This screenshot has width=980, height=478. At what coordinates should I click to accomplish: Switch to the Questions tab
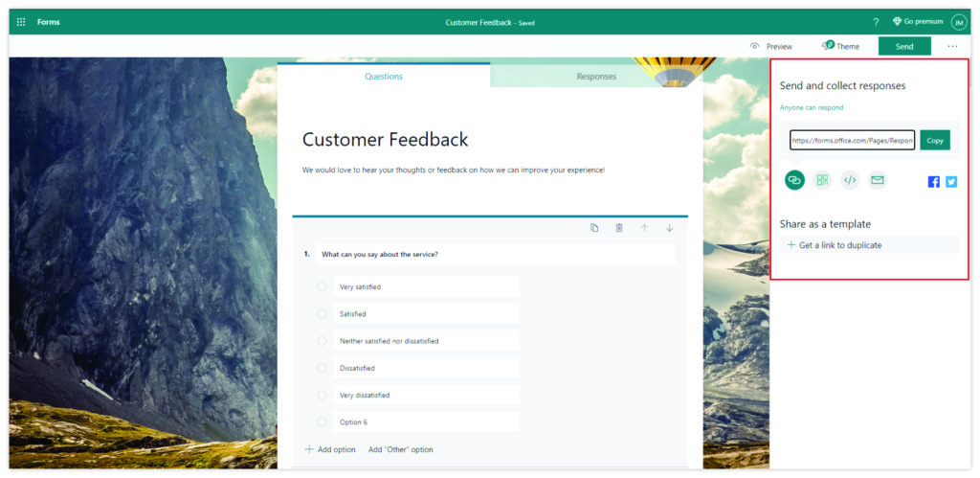(384, 77)
